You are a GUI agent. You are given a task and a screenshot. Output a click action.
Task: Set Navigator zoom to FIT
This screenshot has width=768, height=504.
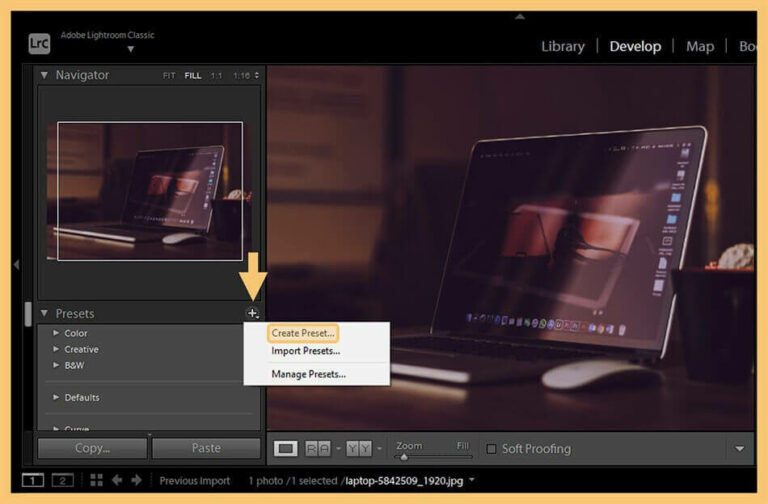coord(169,75)
